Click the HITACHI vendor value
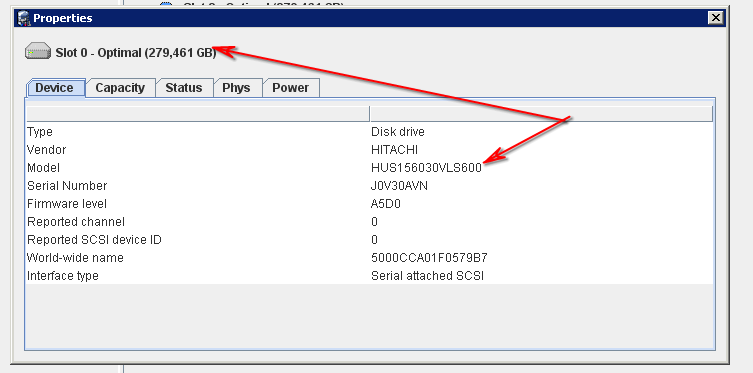The image size is (753, 373). point(394,150)
